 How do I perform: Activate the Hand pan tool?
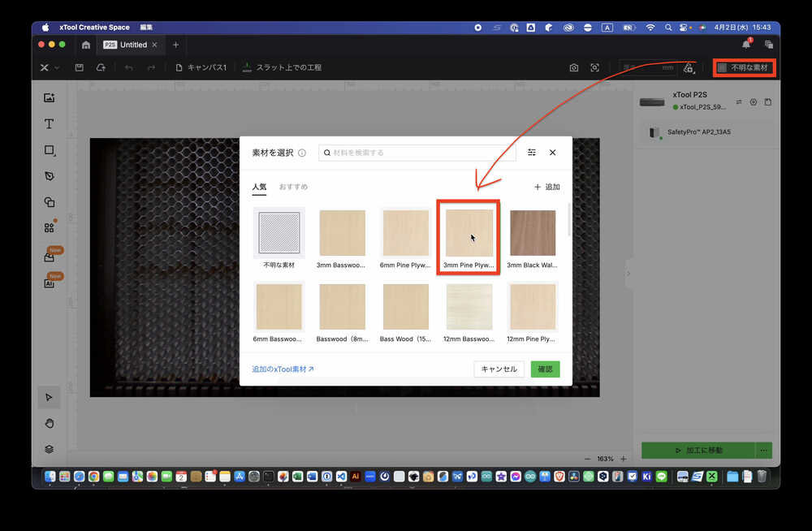pyautogui.click(x=49, y=423)
